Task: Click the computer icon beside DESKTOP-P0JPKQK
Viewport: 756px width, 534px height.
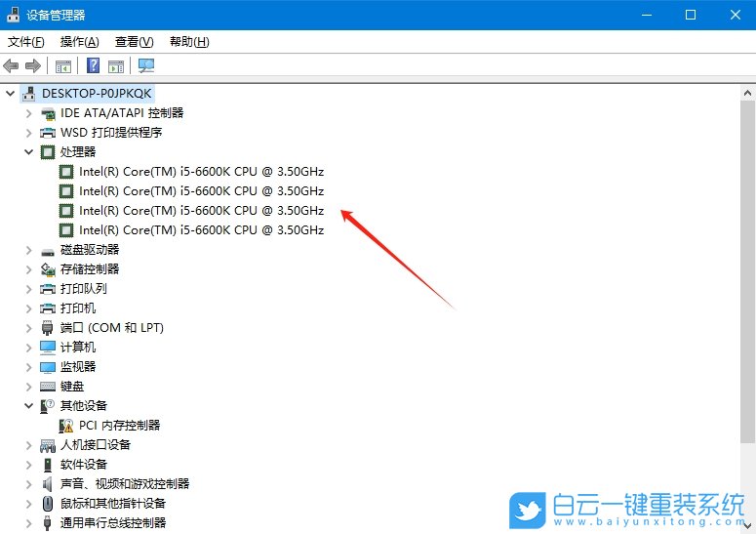Action: click(29, 93)
